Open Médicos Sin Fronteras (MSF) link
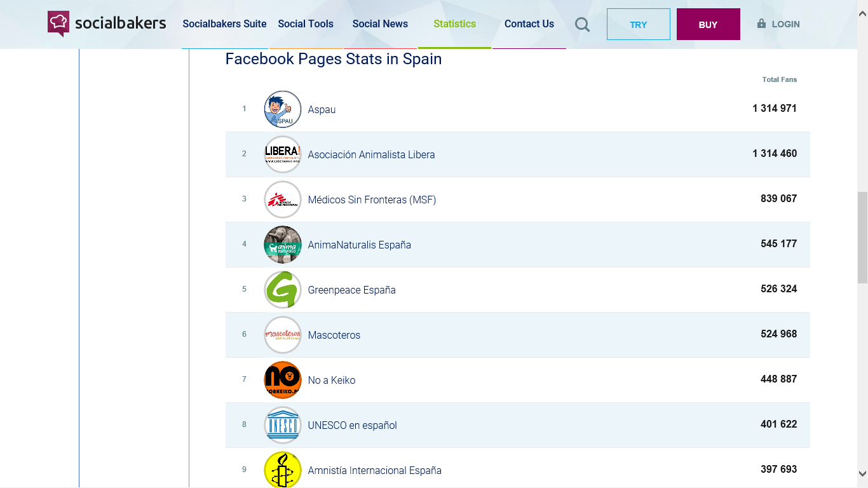Image resolution: width=868 pixels, height=488 pixels. click(372, 200)
